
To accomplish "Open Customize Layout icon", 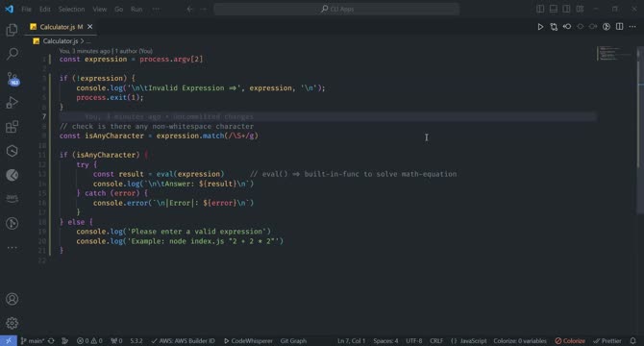I will point(580,9).
